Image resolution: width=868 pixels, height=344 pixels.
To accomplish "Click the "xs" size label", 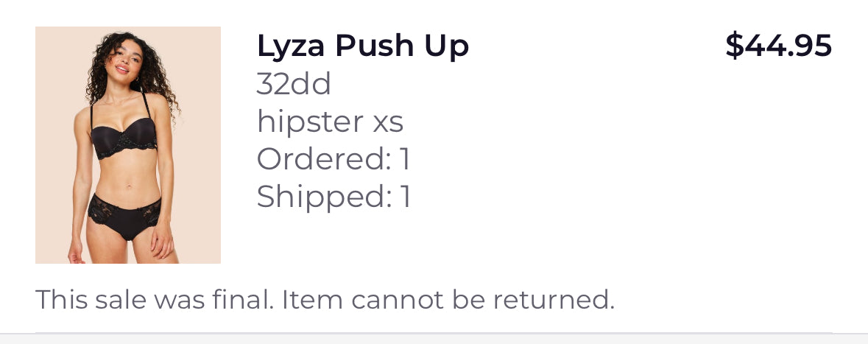I will [x=388, y=122].
